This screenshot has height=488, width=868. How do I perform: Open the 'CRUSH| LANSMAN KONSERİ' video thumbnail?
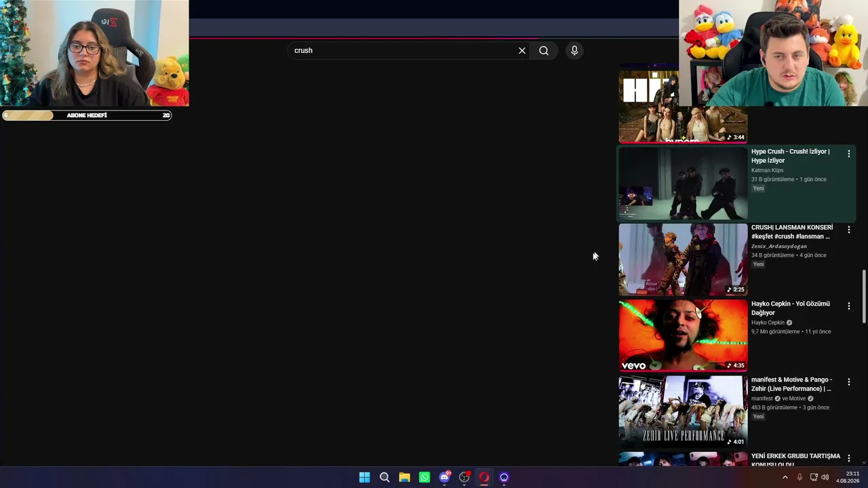683,259
